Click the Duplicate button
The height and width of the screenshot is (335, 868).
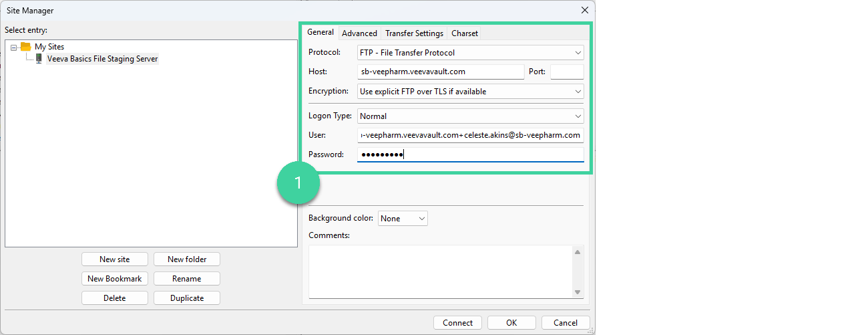(187, 298)
